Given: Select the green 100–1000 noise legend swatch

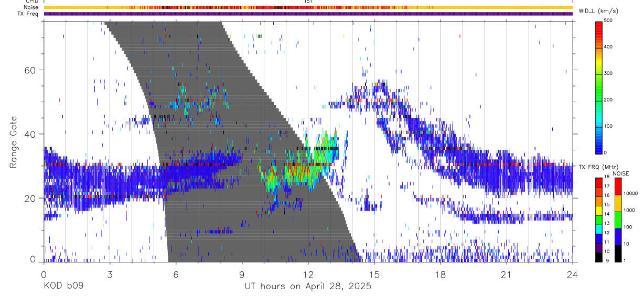Looking at the screenshot, I should (x=618, y=219).
